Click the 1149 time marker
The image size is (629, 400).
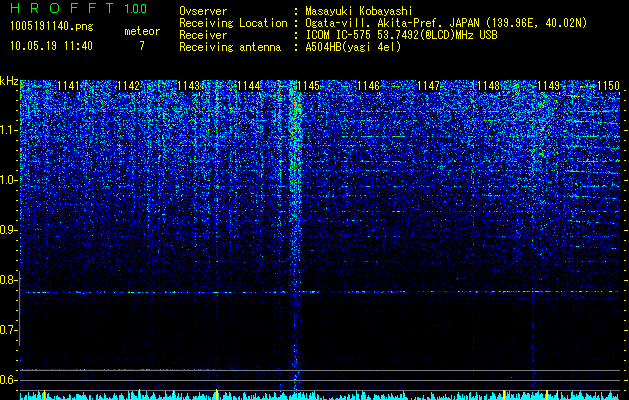pos(548,86)
